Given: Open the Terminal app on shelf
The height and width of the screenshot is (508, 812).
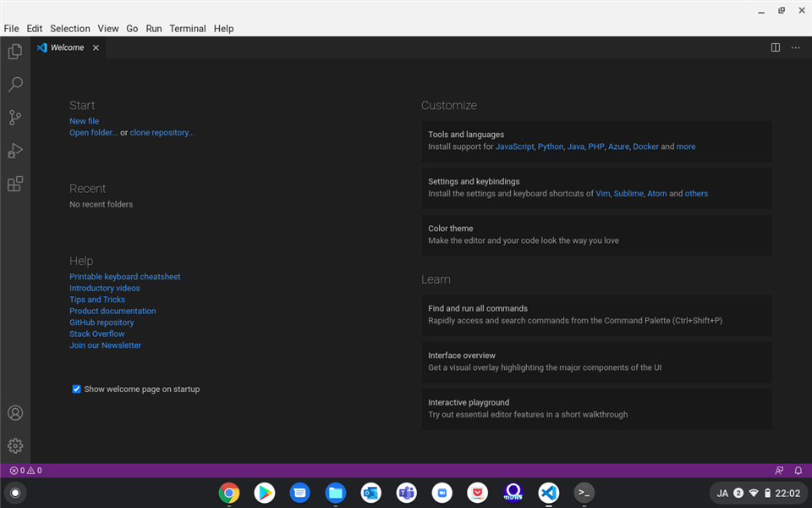Looking at the screenshot, I should [584, 493].
